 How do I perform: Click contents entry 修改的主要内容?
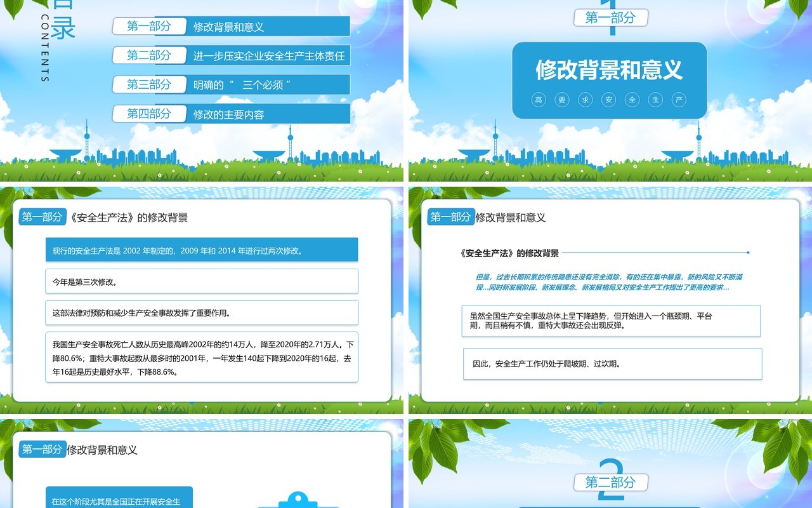[228, 114]
